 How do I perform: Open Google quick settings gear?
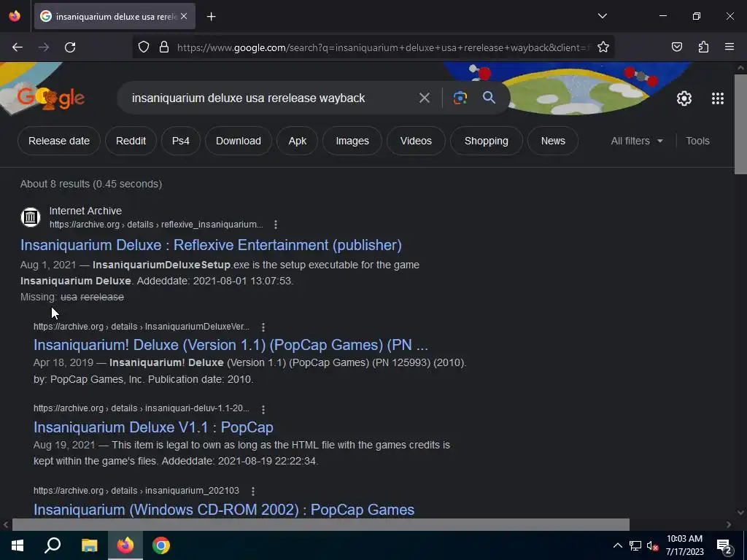pyautogui.click(x=684, y=98)
